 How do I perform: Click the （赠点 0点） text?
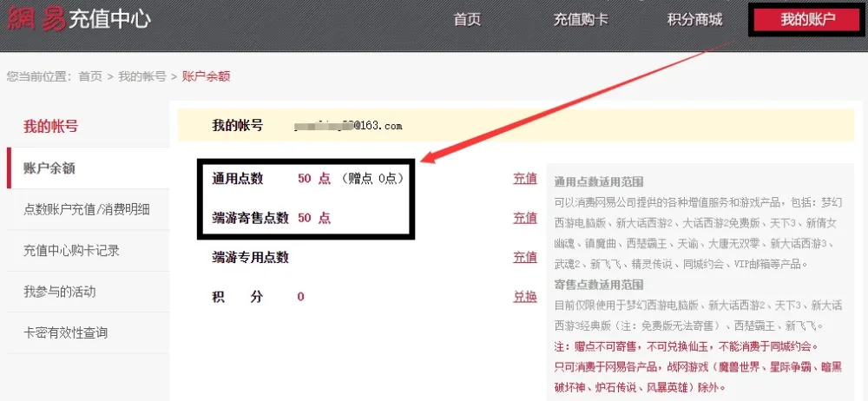point(372,178)
